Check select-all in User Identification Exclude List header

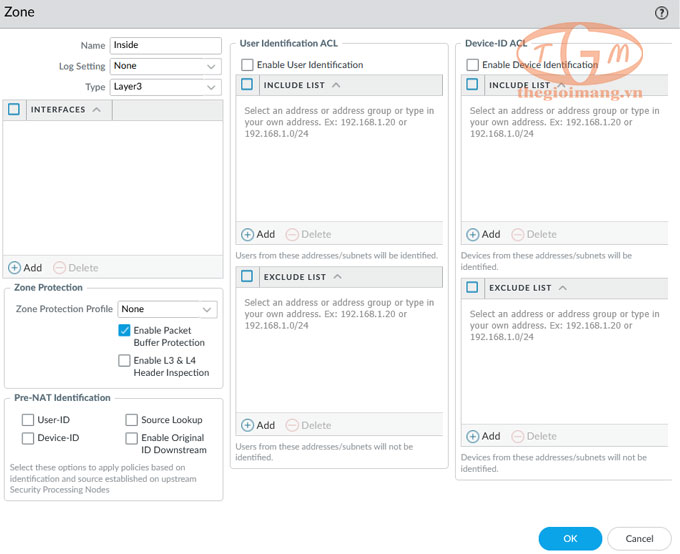coord(247,276)
